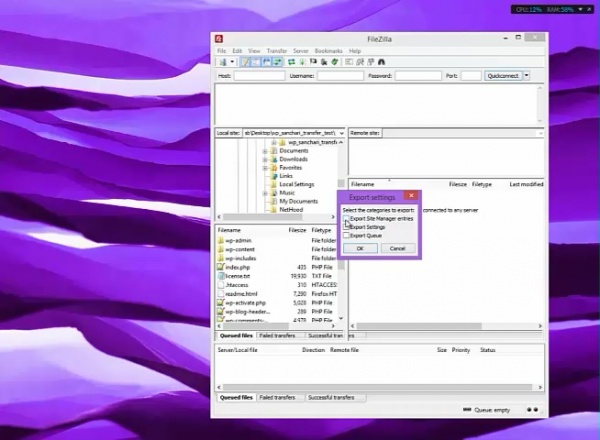
Task: Toggle the message log display icon
Action: point(243,62)
